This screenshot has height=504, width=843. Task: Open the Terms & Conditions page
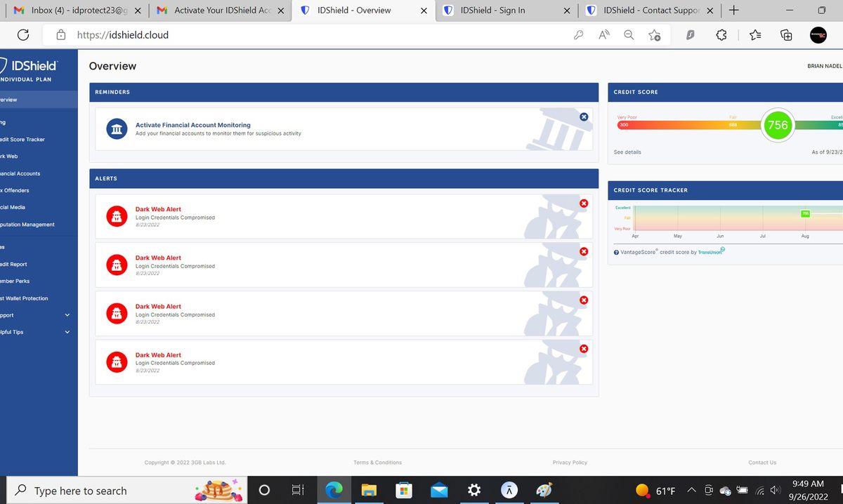pyautogui.click(x=377, y=463)
